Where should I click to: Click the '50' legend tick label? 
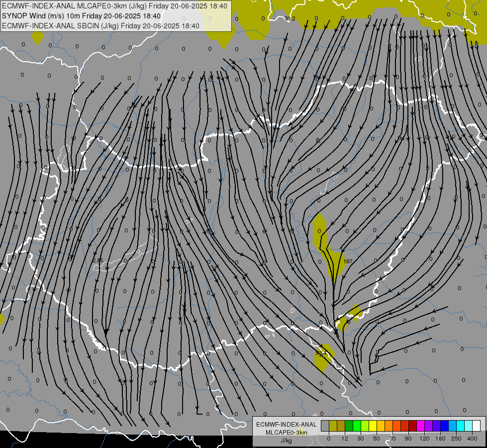[x=377, y=439]
